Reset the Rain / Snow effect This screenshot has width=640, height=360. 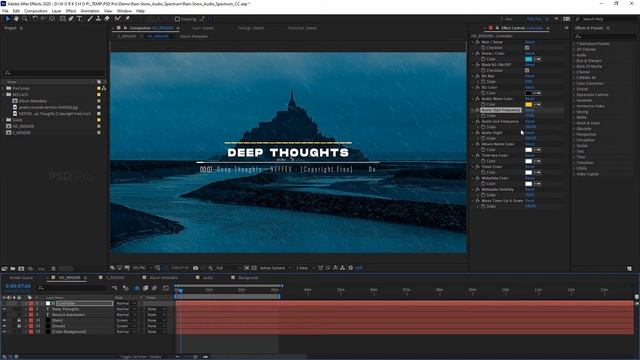click(530, 42)
